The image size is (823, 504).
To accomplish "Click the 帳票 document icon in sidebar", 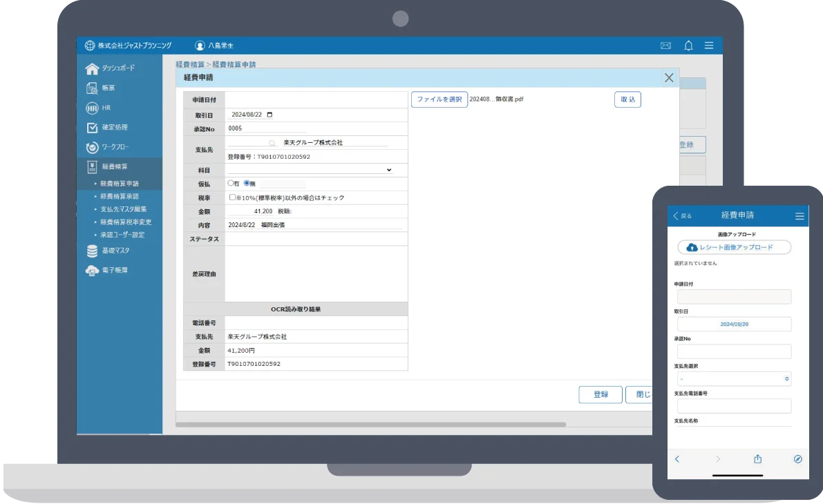I will (x=92, y=88).
